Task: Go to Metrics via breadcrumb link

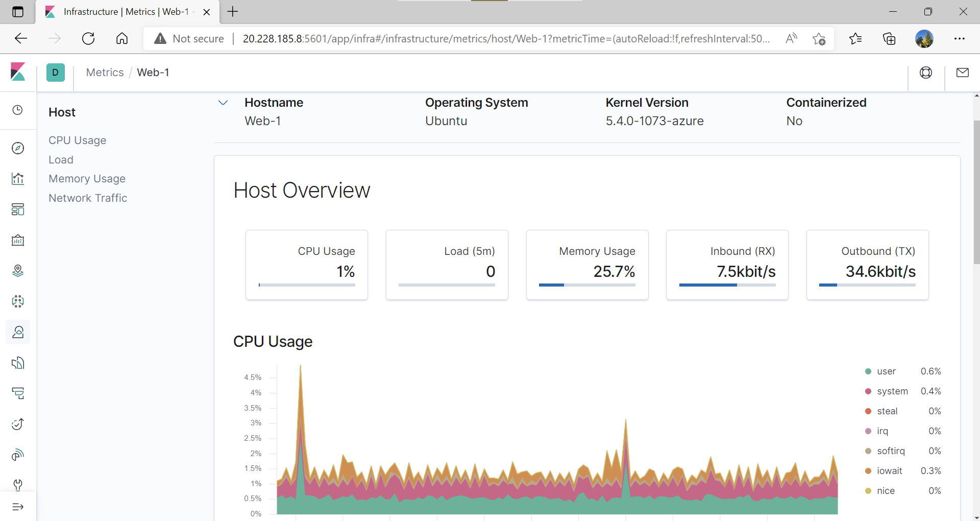Action: 105,72
